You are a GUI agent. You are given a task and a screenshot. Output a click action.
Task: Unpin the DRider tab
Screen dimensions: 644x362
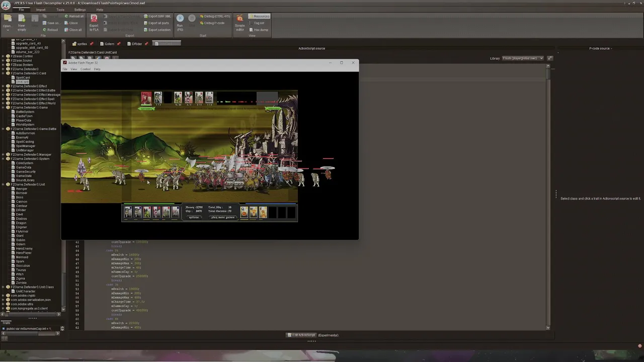pos(146,44)
